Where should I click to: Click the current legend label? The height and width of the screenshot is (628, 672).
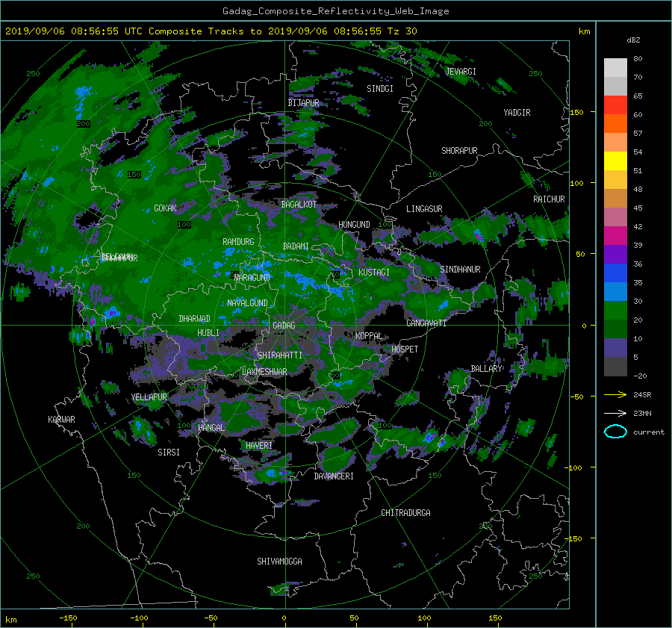click(649, 432)
